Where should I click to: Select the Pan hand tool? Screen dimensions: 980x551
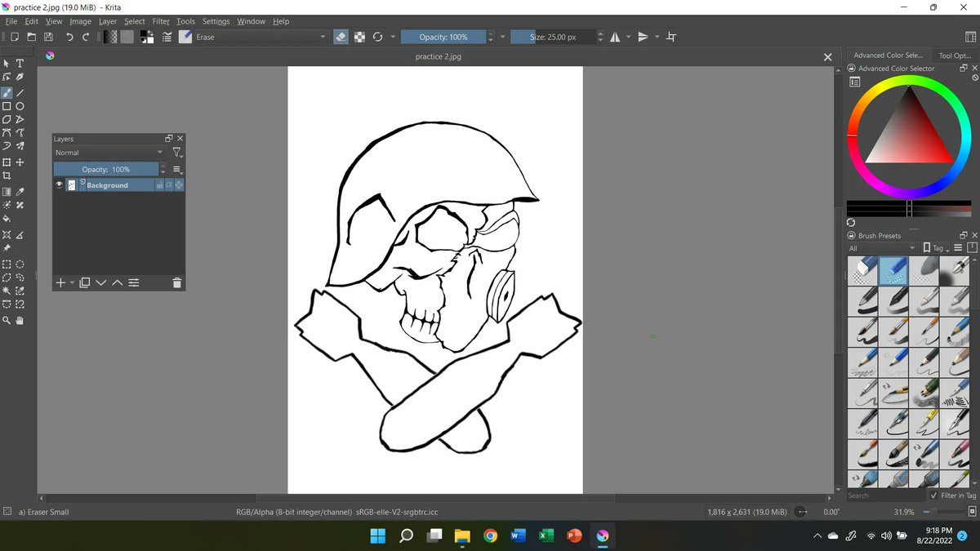pos(20,321)
